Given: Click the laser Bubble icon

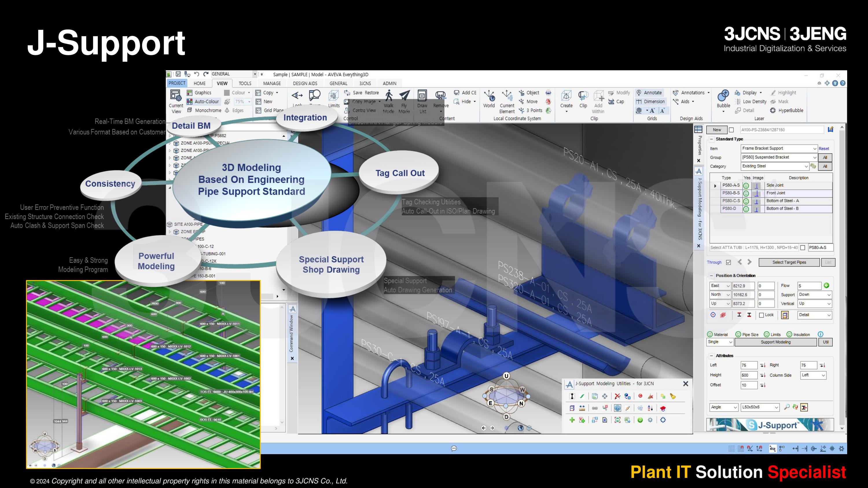Looking at the screenshot, I should pos(723,96).
